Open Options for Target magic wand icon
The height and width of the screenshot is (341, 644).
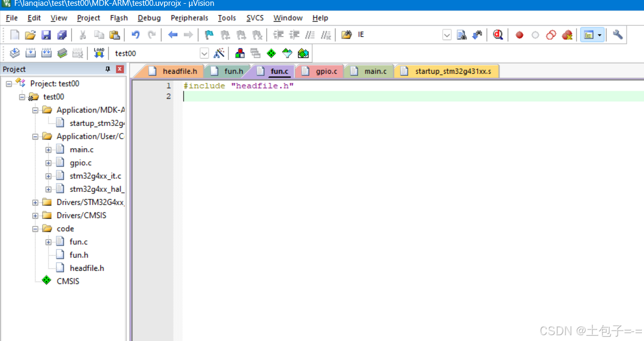[x=219, y=53]
